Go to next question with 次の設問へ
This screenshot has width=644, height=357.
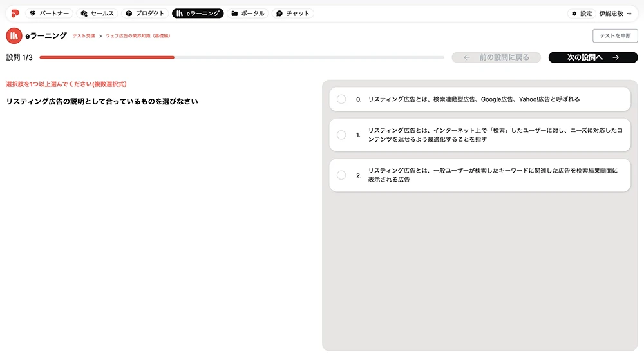593,57
